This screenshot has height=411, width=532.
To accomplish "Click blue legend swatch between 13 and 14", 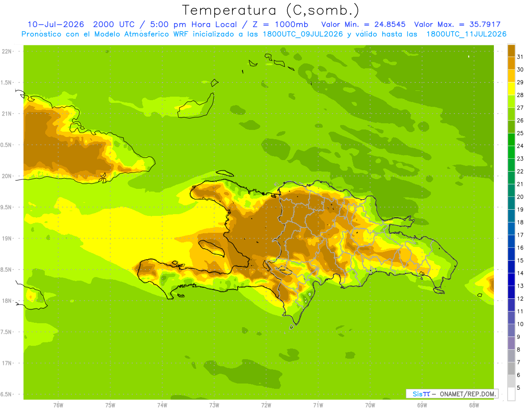I will click(511, 279).
